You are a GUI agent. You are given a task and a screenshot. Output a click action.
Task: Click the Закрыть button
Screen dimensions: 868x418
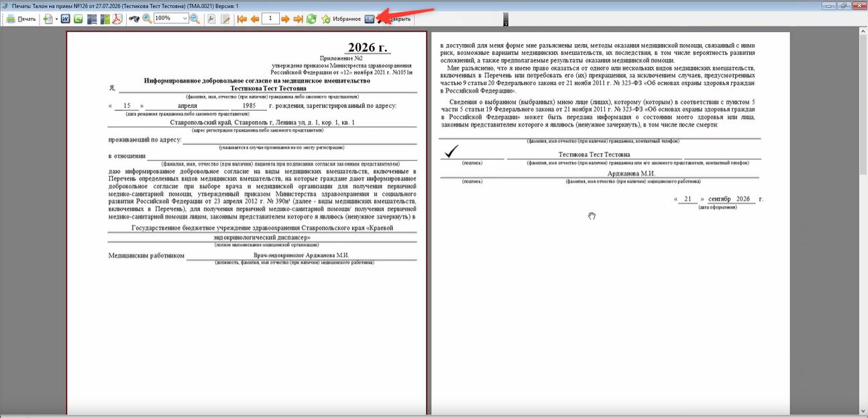click(394, 19)
